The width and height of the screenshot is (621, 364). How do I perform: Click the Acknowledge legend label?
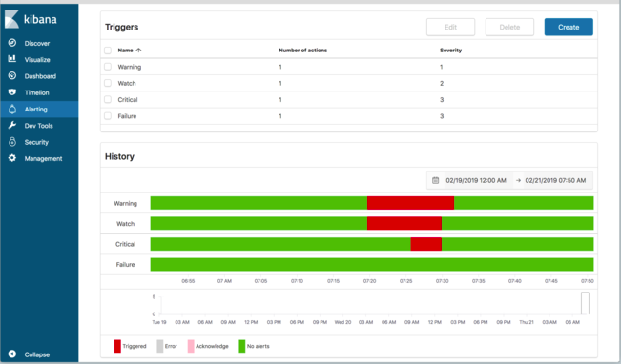[x=212, y=346]
